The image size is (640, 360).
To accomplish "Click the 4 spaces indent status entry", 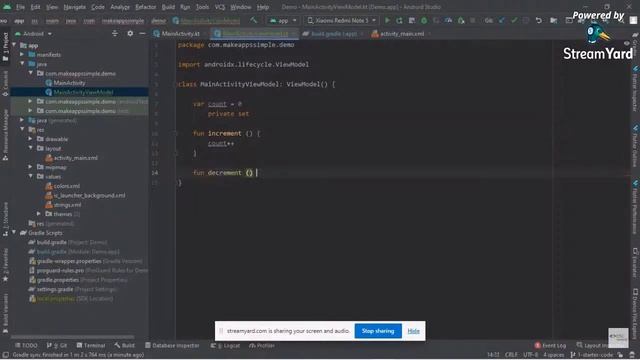I will coord(553,355).
